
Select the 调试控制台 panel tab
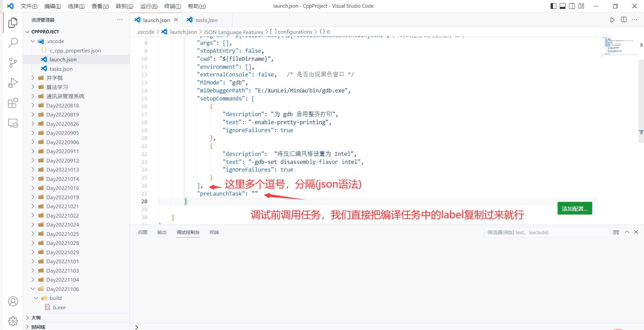[188, 232]
